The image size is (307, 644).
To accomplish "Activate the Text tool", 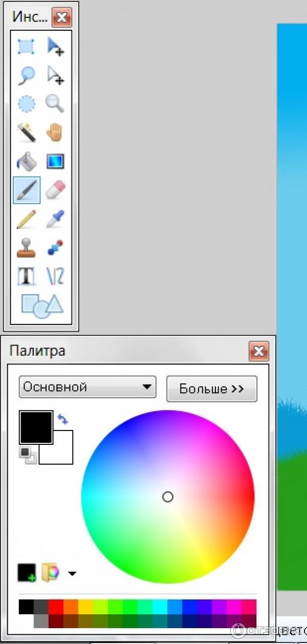I will coord(26,276).
